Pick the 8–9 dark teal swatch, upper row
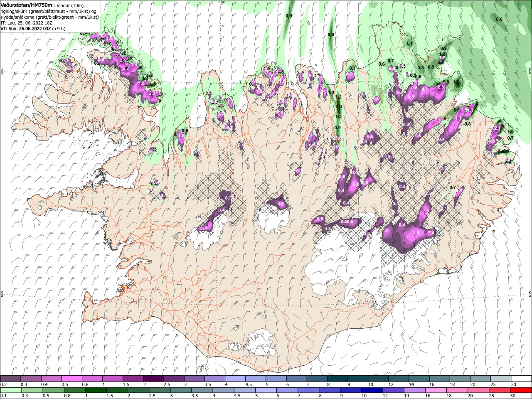The image size is (532, 399). 337,379
